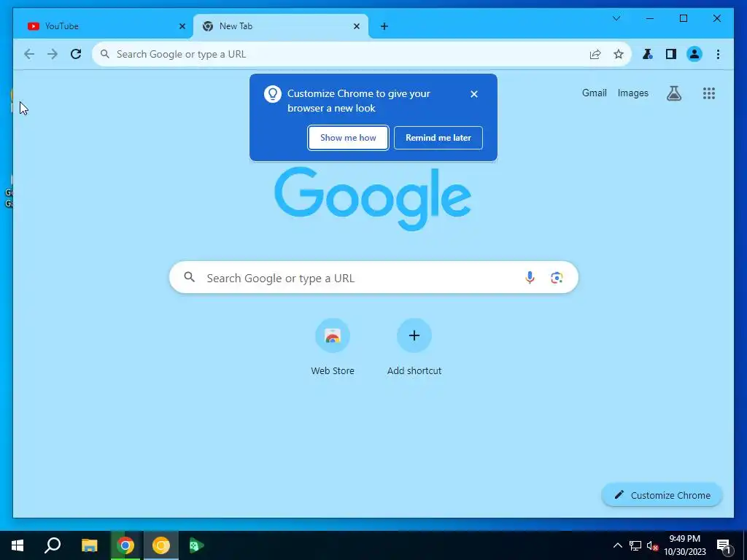The height and width of the screenshot is (560, 747).
Task: Click the Google search box on page
Action: click(373, 278)
